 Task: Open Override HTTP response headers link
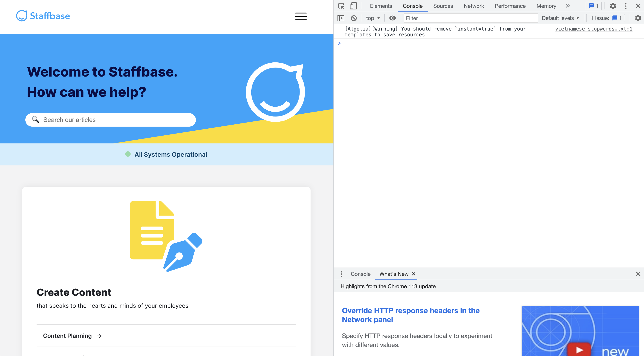coord(410,315)
